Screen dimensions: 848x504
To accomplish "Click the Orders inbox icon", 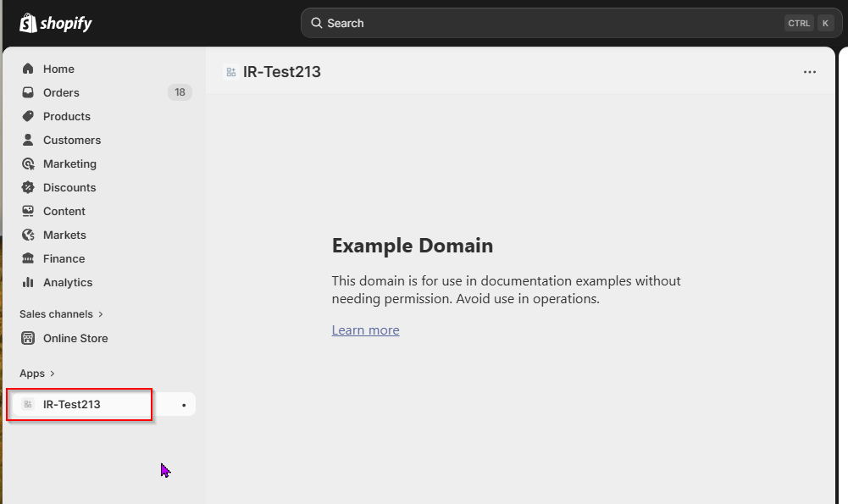I will [28, 92].
